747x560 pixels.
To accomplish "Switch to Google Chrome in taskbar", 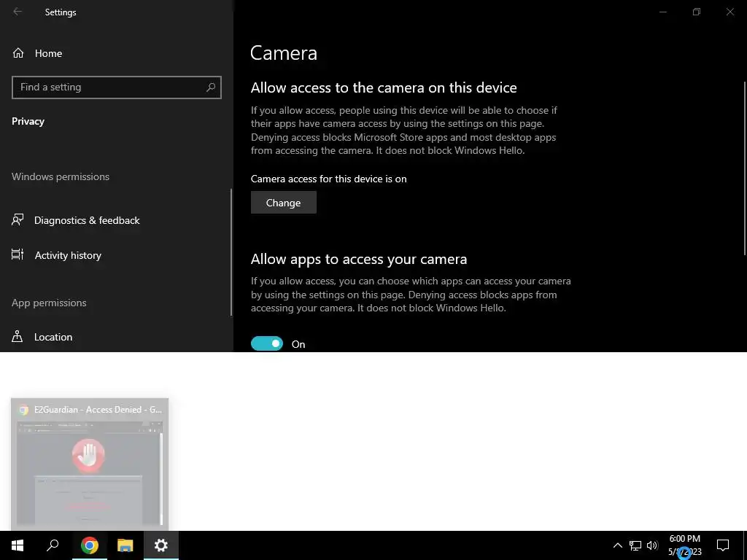I will click(x=90, y=545).
